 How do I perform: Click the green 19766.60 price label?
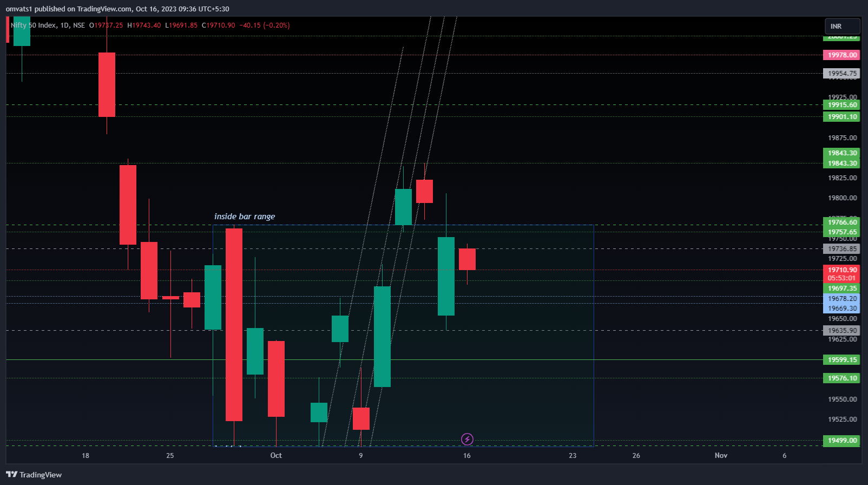pyautogui.click(x=841, y=222)
